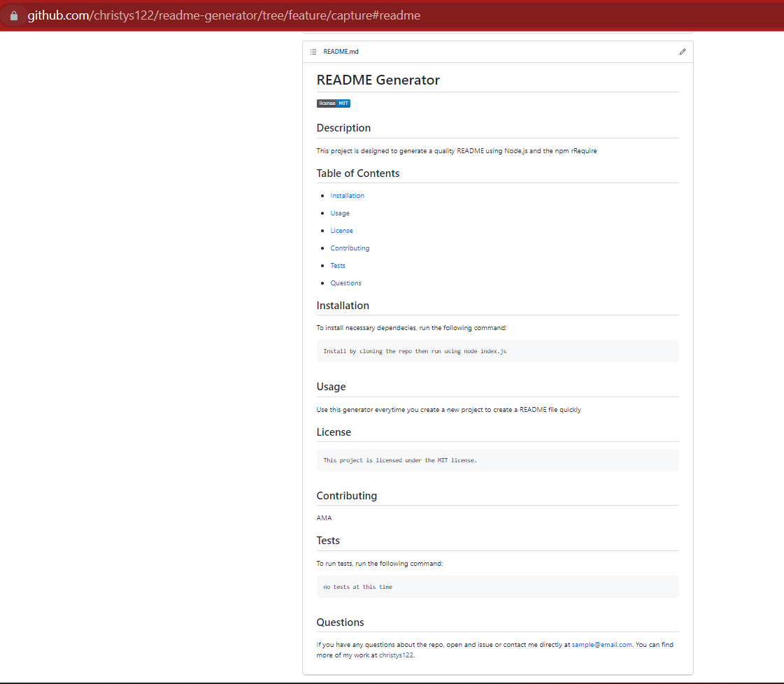This screenshot has width=784, height=684.
Task: Open the Questions link in Table of Contents
Action: [345, 283]
